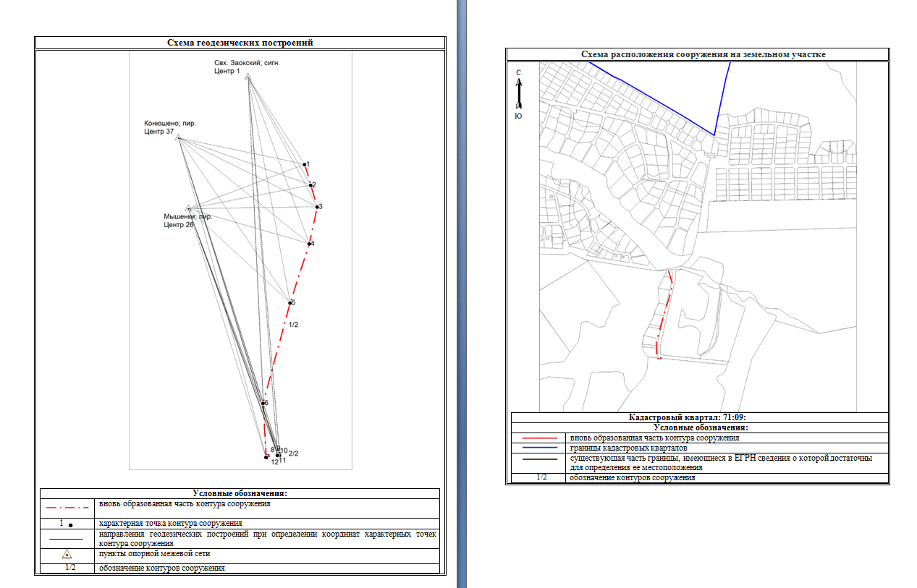Click the blue cadastral boundary line on the map
917x588 pixels.
coord(651,98)
